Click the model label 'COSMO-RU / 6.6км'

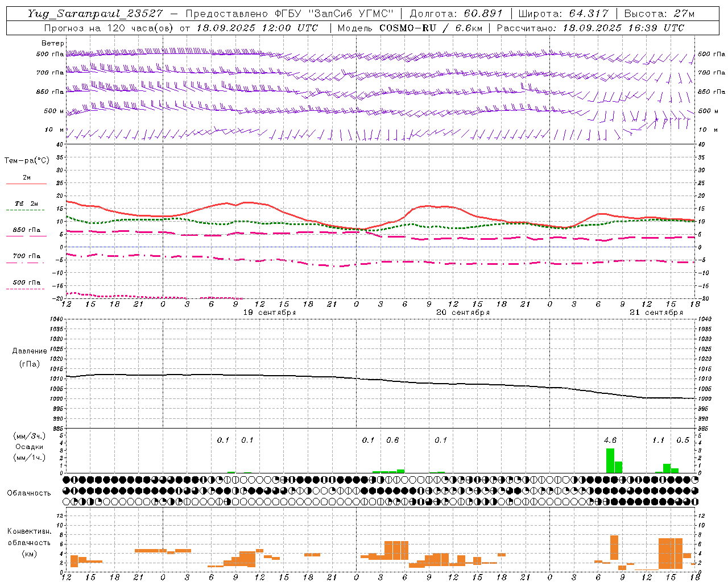(x=432, y=28)
